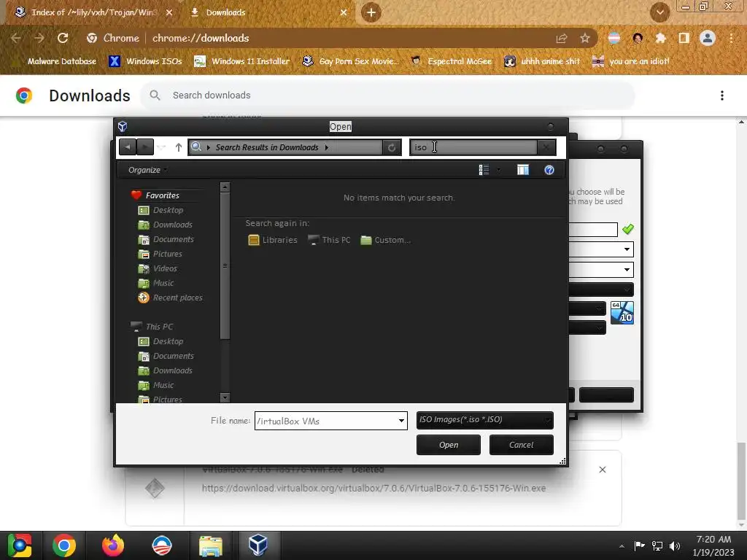Click the VirtualBox cube icon in dialog title

click(123, 126)
